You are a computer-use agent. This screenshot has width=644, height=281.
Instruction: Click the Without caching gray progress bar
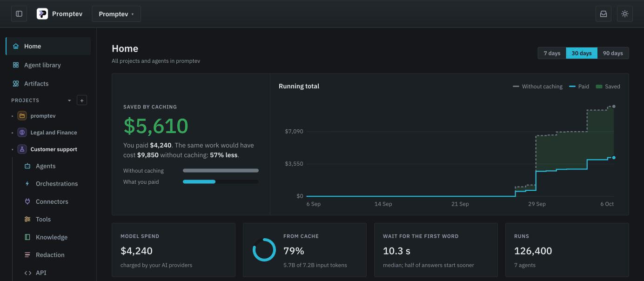(221, 171)
